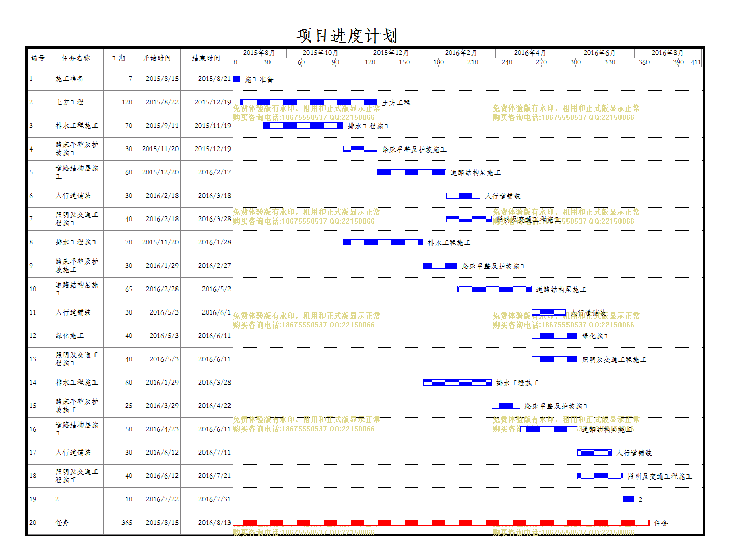Click the 土方工程 label beside its bar
The height and width of the screenshot is (560, 729).
point(396,103)
